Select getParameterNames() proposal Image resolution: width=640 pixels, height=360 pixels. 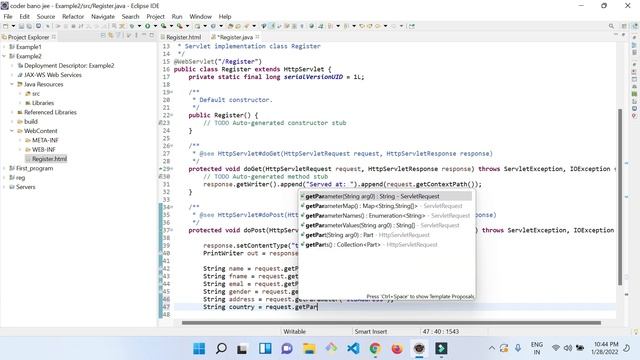(386, 216)
